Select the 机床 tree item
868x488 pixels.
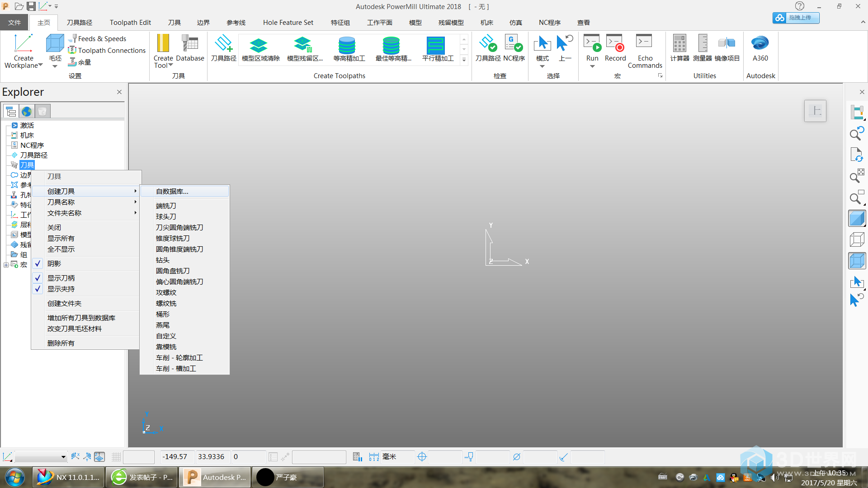pyautogui.click(x=27, y=136)
